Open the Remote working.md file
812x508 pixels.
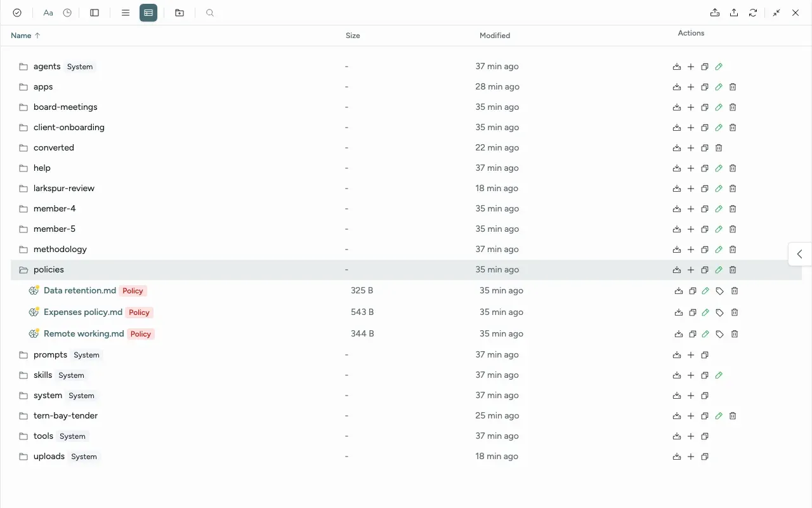pos(84,333)
